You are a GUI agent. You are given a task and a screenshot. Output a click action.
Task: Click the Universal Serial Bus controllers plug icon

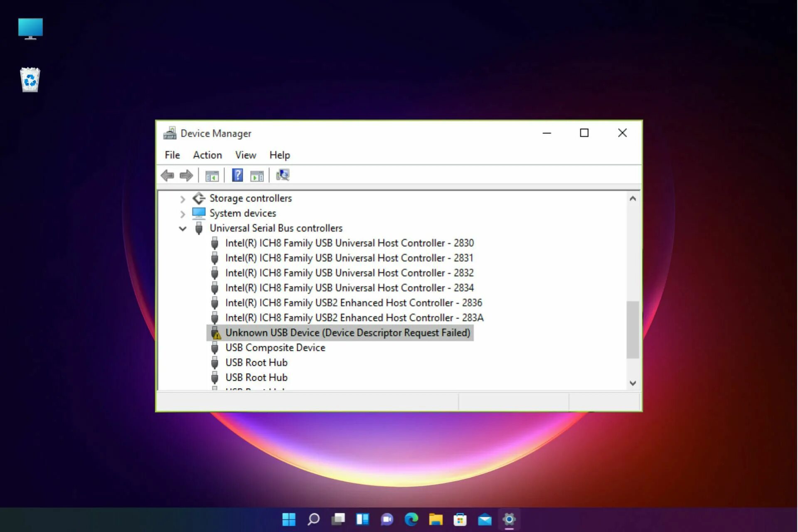pos(199,228)
